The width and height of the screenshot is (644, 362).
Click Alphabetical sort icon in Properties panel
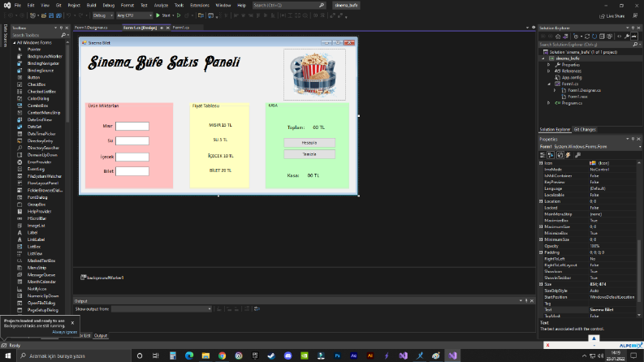(x=551, y=155)
